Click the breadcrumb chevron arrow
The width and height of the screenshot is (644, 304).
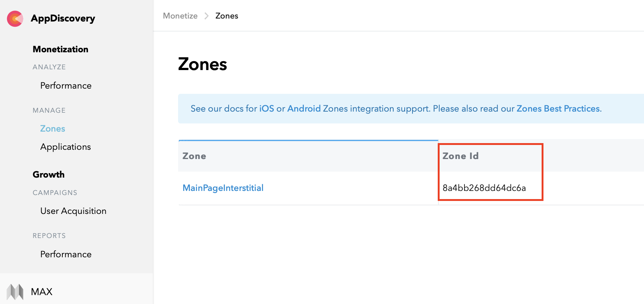click(207, 16)
